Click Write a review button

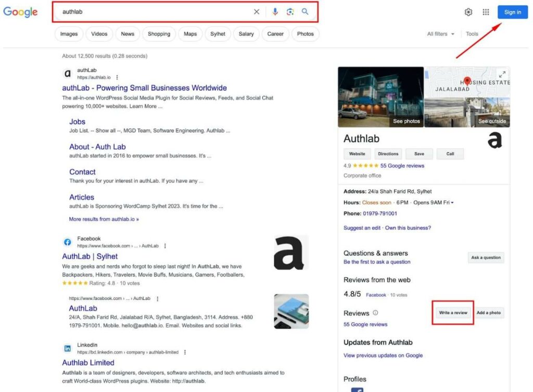pyautogui.click(x=453, y=312)
